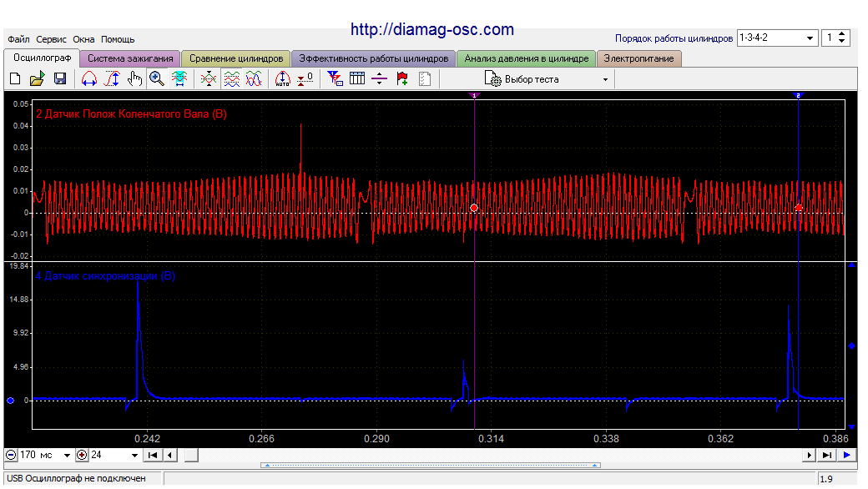Jump to the beginning of the recording
The image size is (868, 489).
[153, 455]
